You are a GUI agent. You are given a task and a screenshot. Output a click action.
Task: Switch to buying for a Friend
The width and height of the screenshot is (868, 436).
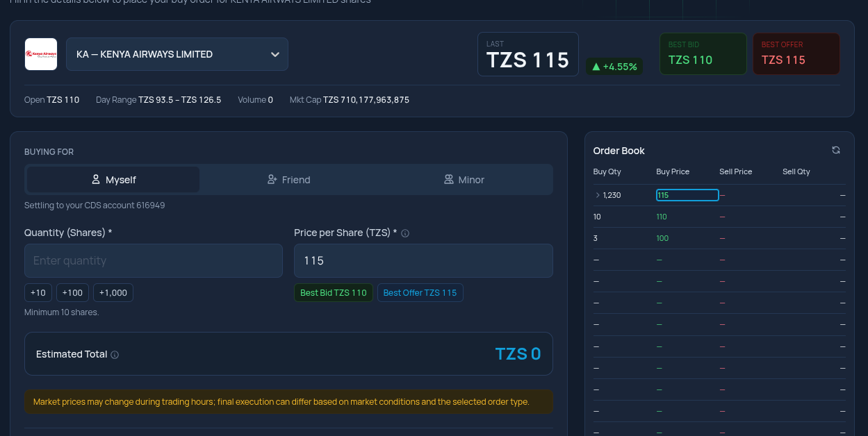288,180
